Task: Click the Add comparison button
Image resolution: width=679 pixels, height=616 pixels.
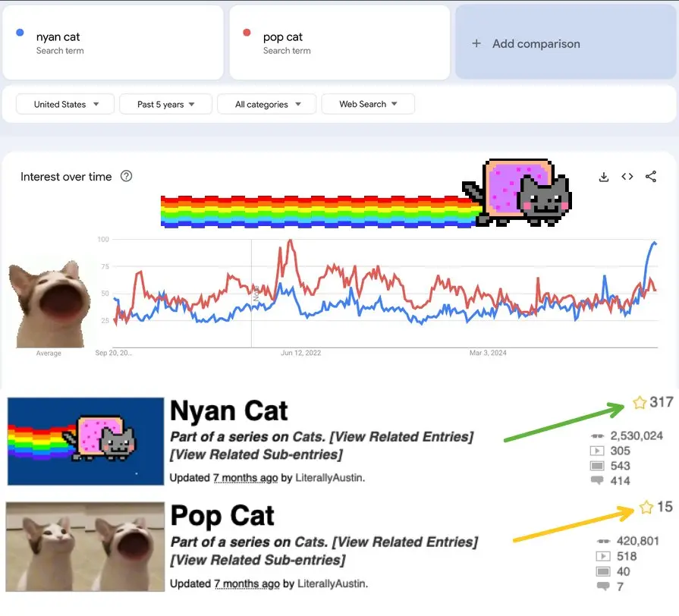Action: point(565,42)
